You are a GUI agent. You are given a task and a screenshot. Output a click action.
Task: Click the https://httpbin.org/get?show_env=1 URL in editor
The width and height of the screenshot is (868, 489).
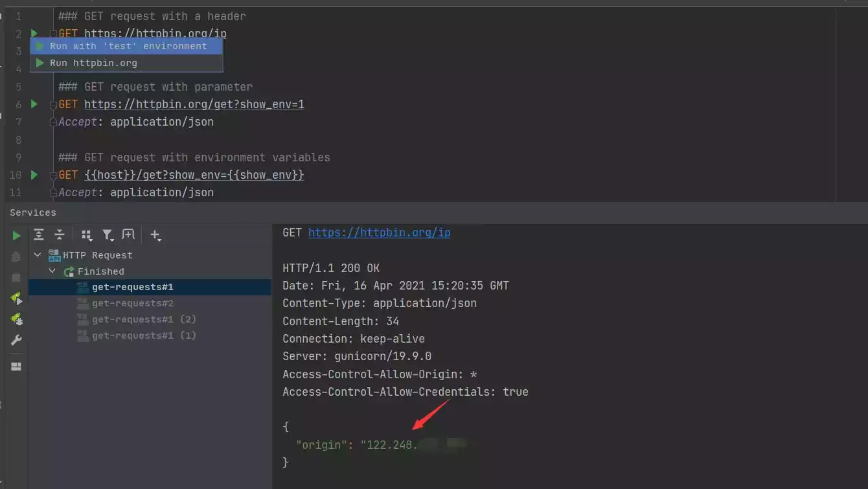194,104
